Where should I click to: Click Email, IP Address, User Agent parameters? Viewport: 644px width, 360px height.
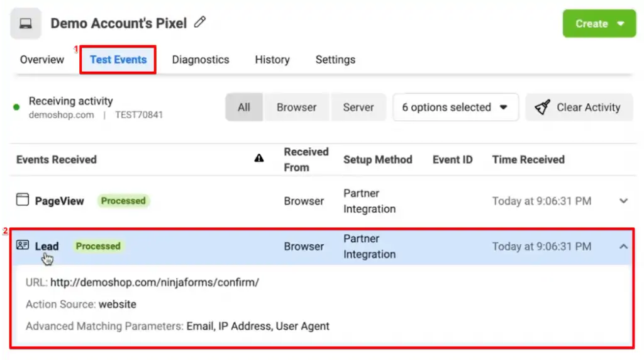pos(258,326)
